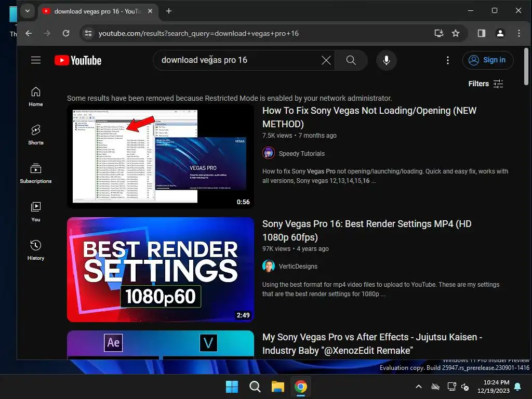The height and width of the screenshot is (399, 532).
Task: Open History in the sidebar
Action: point(36,250)
